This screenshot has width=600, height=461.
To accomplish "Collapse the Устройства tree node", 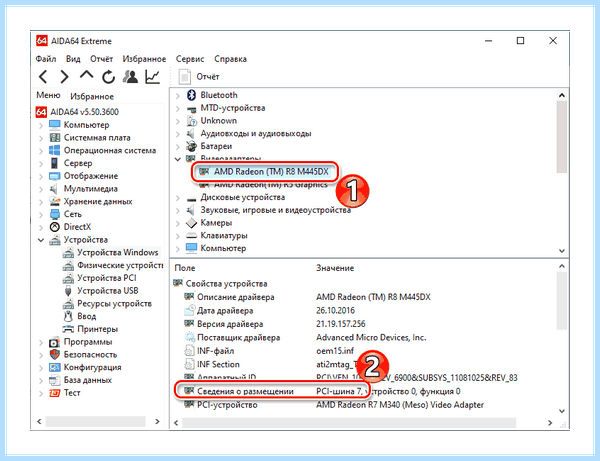I will point(41,240).
